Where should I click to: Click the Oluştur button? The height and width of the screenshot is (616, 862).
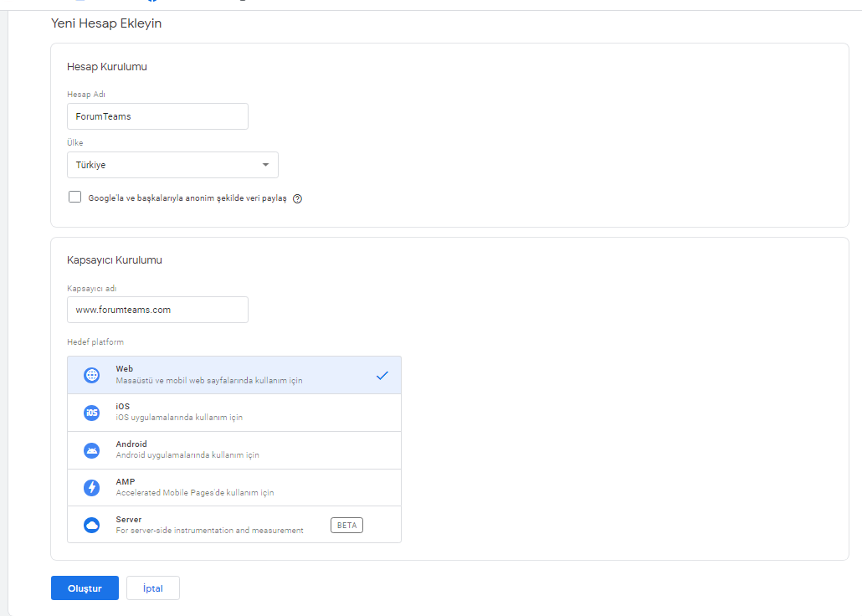tap(85, 588)
